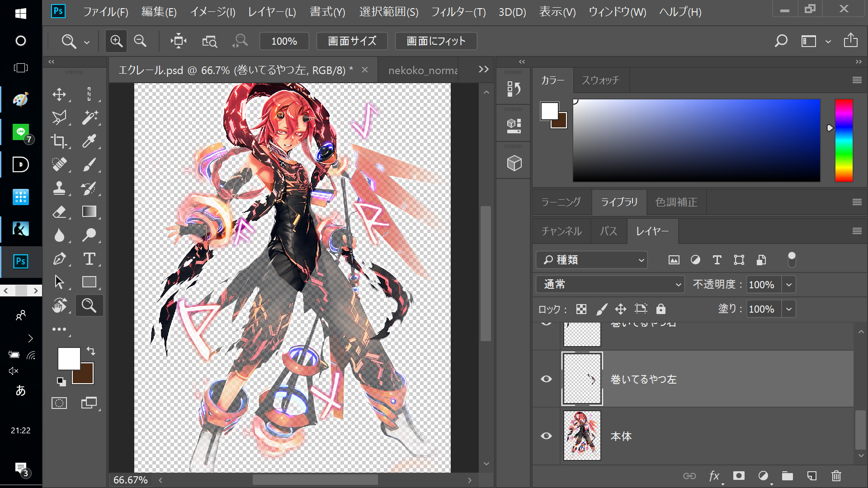Screen dimensions: 868x488
Task: Select the Dodge tool
Action: point(89,235)
